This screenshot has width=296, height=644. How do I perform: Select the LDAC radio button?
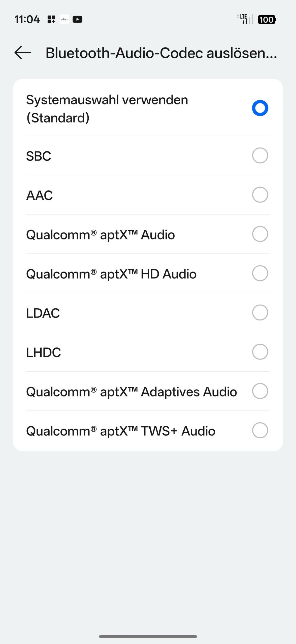tap(260, 312)
